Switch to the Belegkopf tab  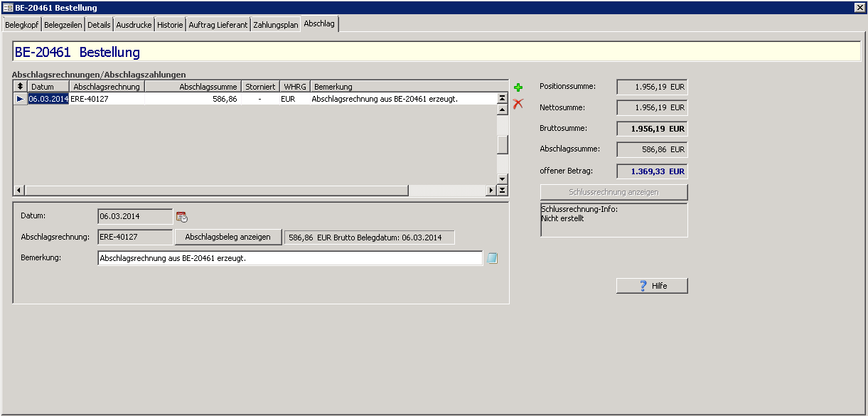coord(22,25)
